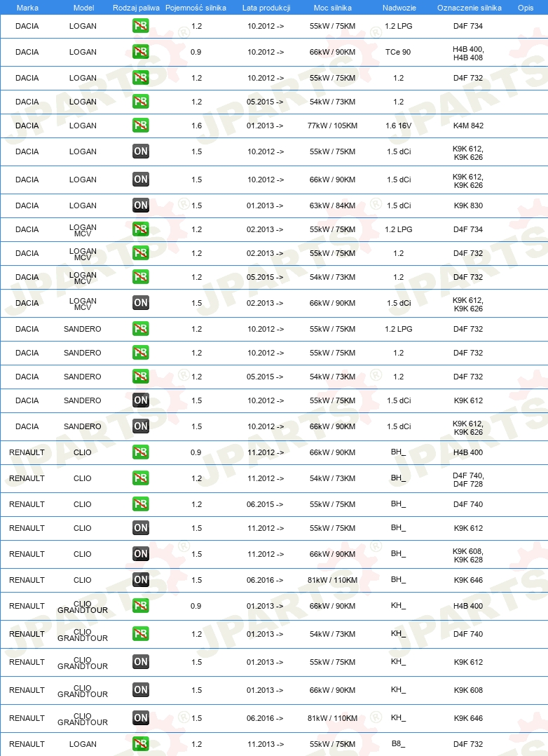
Task: Click diesel ON icon in Clio K9K 608, K9K 628 row
Action: tap(141, 554)
